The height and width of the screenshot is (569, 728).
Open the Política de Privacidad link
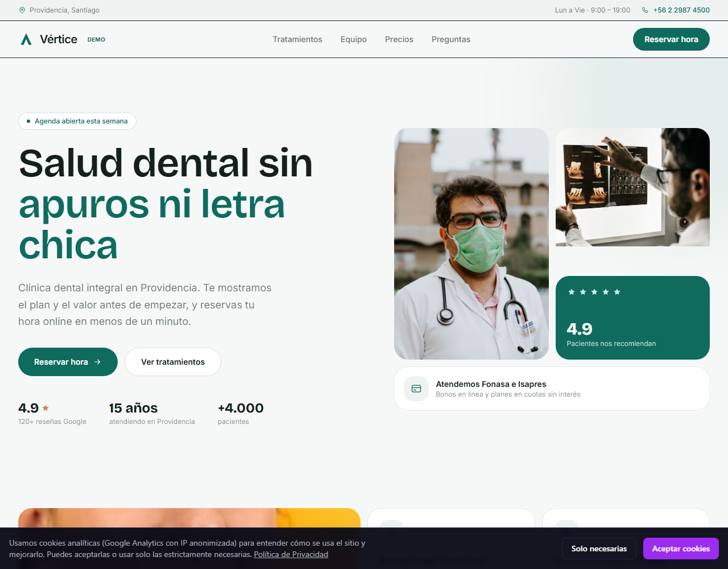291,554
